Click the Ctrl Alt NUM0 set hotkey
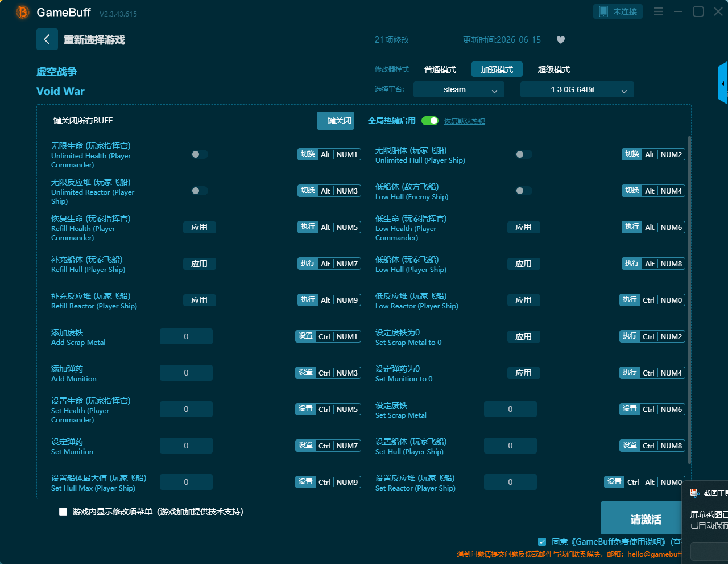Image resolution: width=728 pixels, height=564 pixels. (x=644, y=482)
